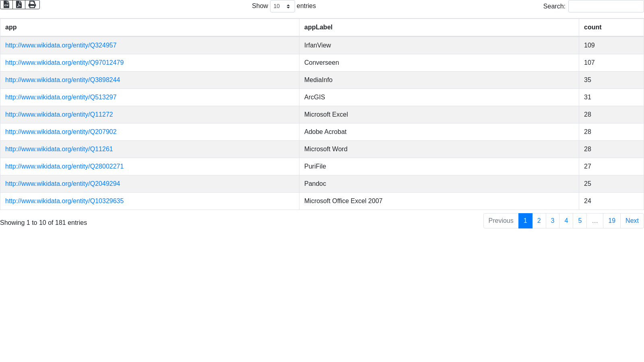This screenshot has height=362, width=644.
Task: Click the count value 27
Action: [588, 167]
